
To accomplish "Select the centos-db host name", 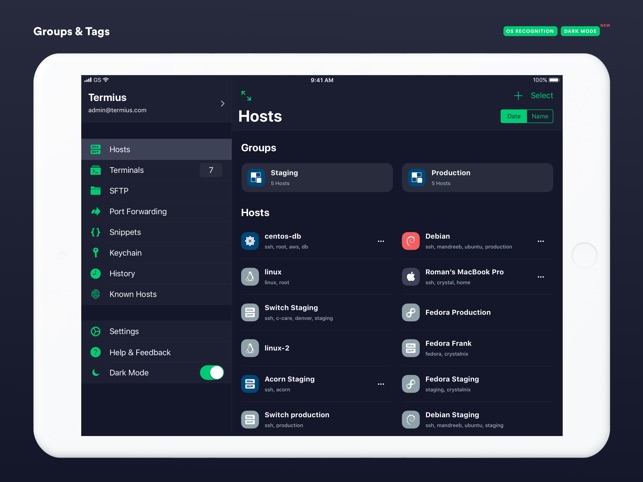I will pyautogui.click(x=283, y=236).
